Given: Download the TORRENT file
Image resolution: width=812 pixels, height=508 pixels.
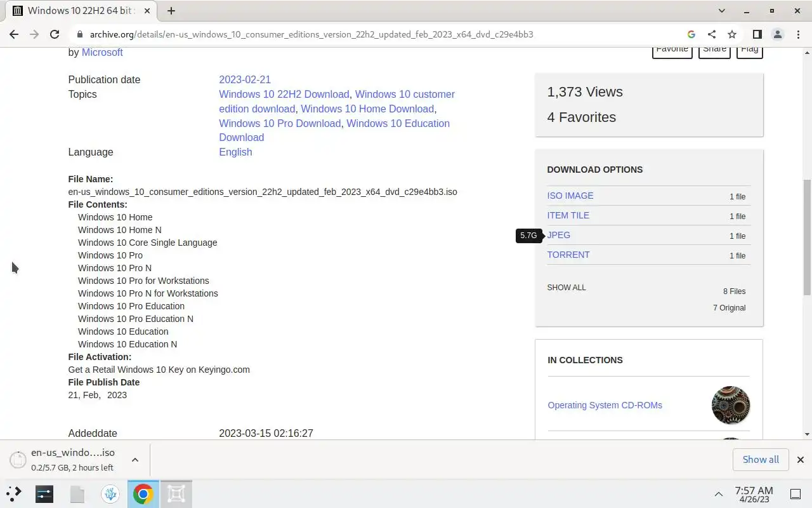Looking at the screenshot, I should coord(568,255).
